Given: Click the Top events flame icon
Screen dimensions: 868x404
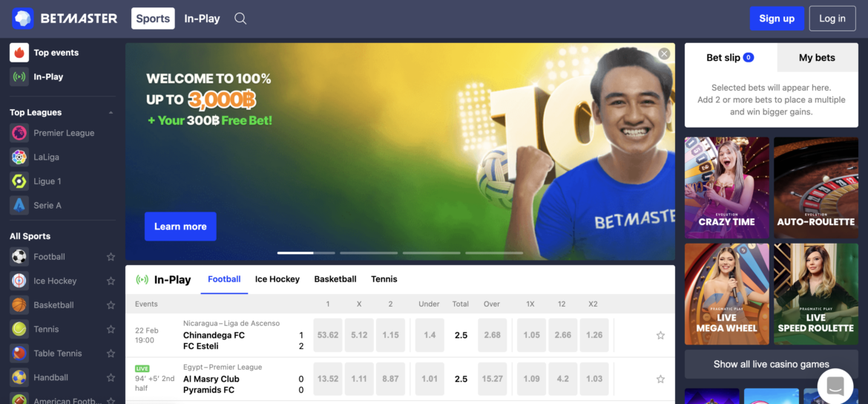Looking at the screenshot, I should point(19,53).
